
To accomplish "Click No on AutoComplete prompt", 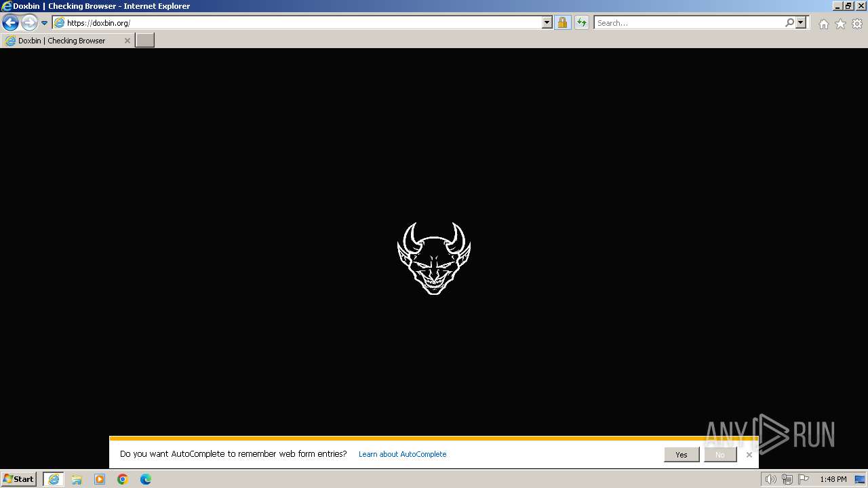I will [x=719, y=455].
